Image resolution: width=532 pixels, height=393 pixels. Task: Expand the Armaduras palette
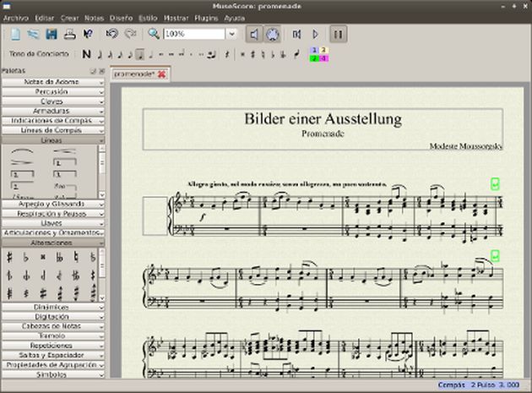[53, 111]
